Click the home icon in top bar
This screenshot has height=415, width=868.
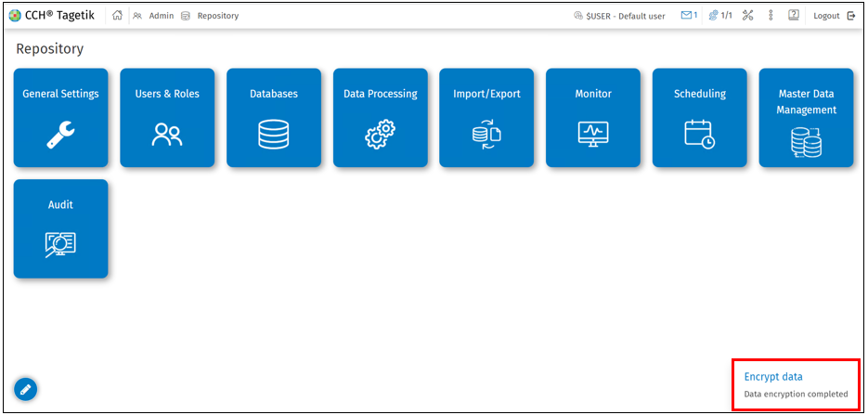pyautogui.click(x=117, y=16)
